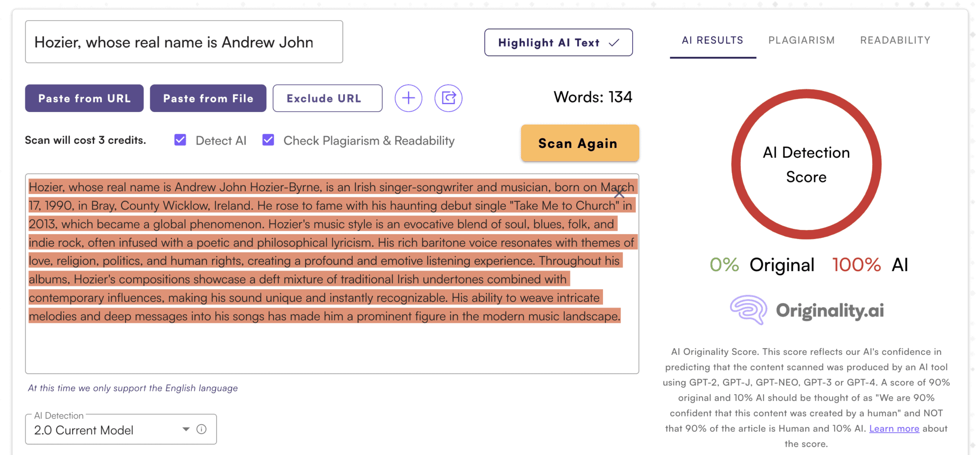The width and height of the screenshot is (980, 455).
Task: Click the plus circle icon
Action: (408, 98)
